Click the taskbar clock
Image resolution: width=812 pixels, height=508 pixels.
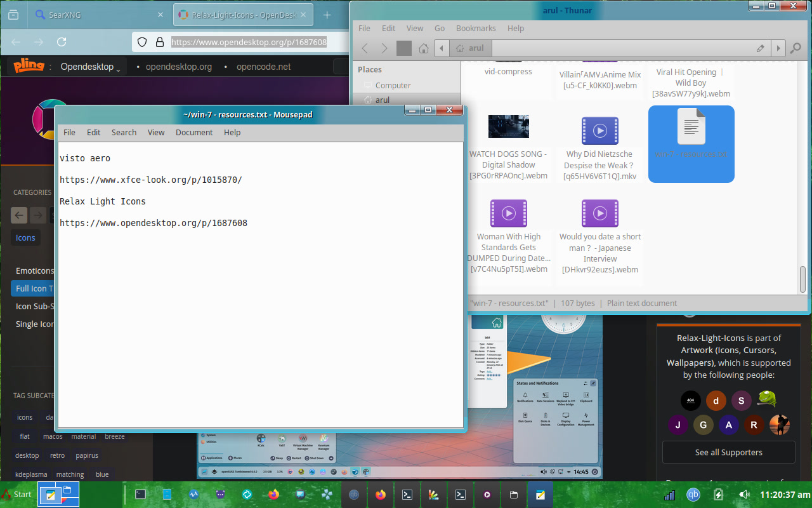point(785,494)
